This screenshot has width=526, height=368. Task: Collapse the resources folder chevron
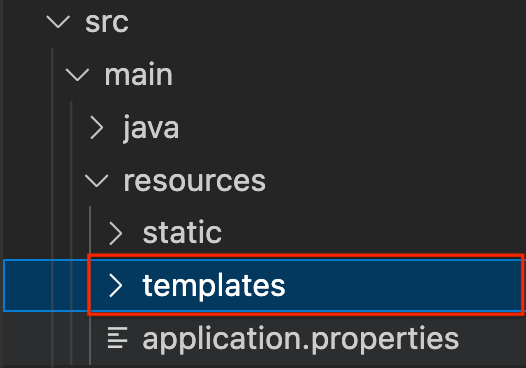[x=97, y=180]
